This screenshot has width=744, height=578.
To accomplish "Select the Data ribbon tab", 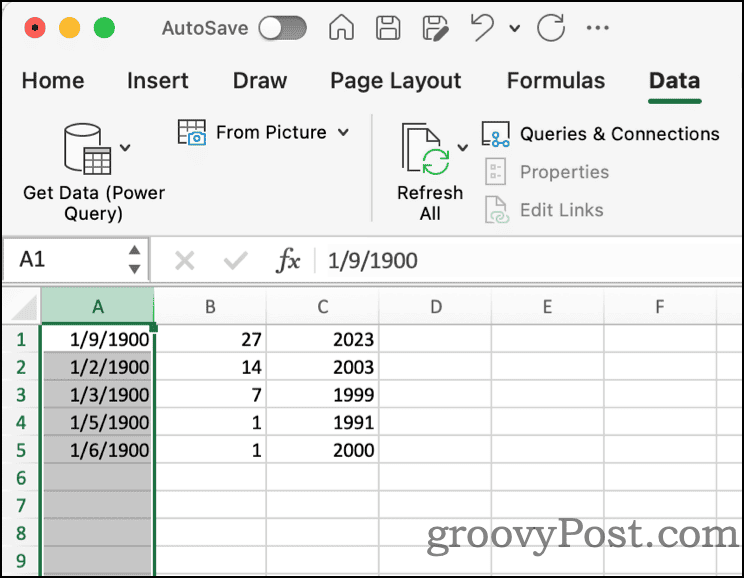I will tap(675, 81).
